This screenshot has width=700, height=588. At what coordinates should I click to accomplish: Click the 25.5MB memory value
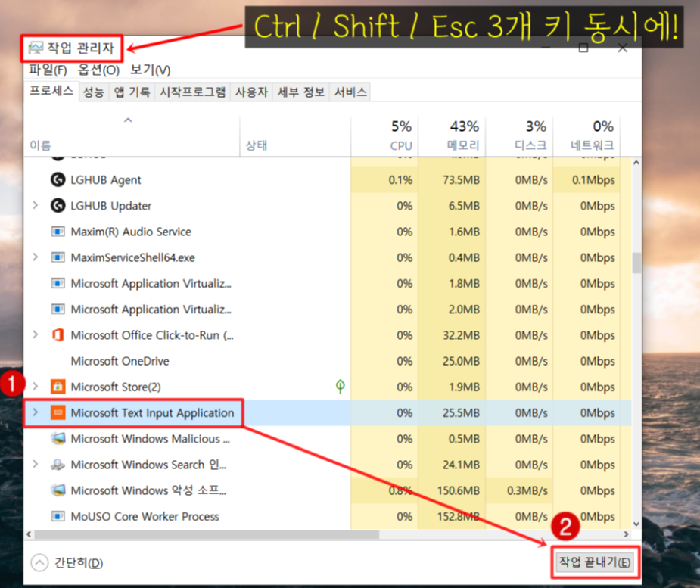pyautogui.click(x=461, y=412)
